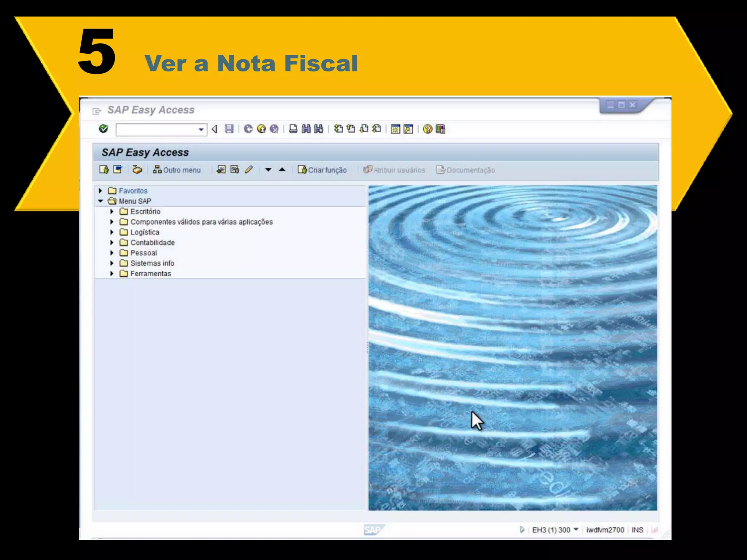Select the Contabilidade tree item
The image size is (747, 560).
[152, 242]
